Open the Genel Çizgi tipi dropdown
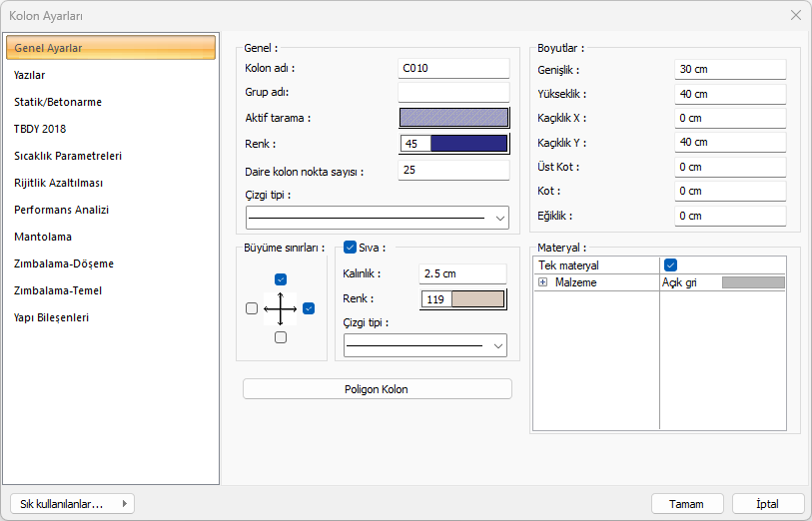The width and height of the screenshot is (812, 521). (x=378, y=218)
